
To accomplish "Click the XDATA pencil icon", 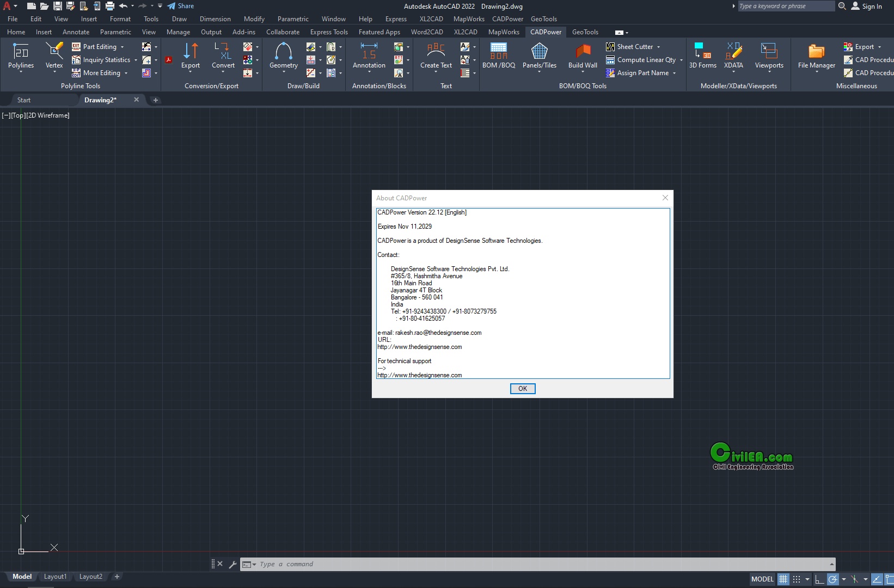I will pyautogui.click(x=733, y=51).
